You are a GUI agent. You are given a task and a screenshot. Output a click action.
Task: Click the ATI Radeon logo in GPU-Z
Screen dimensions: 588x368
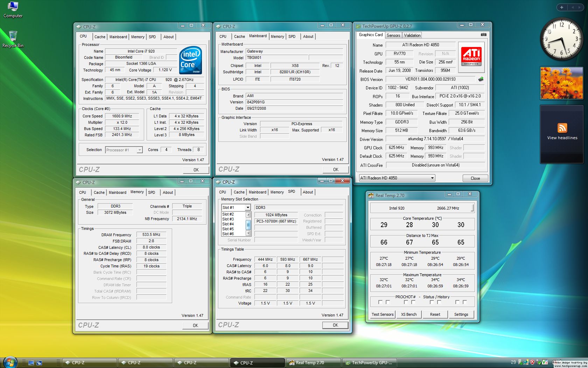click(471, 57)
